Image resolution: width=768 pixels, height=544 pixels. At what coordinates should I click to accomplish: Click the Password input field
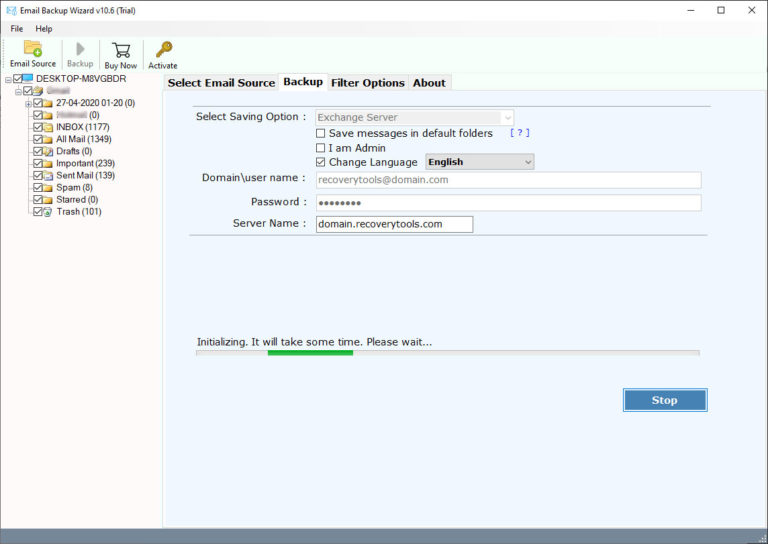(508, 203)
